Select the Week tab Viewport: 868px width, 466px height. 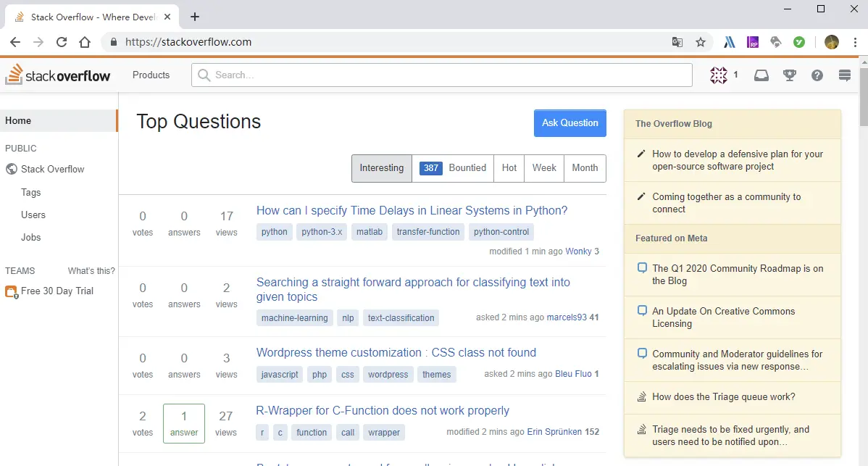(x=544, y=167)
